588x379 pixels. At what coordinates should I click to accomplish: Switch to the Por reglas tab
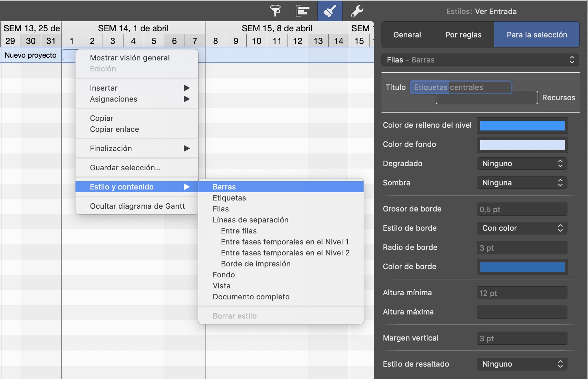tap(463, 35)
